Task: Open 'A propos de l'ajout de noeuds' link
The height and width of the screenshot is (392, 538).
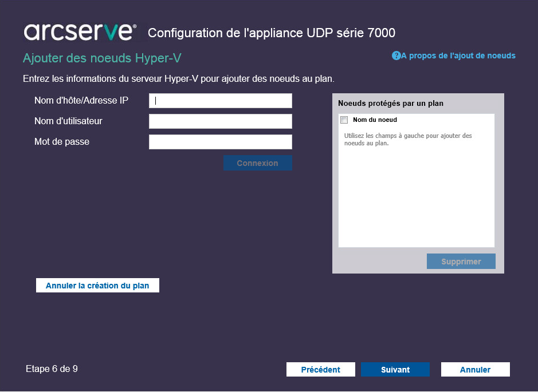Action: pos(458,56)
